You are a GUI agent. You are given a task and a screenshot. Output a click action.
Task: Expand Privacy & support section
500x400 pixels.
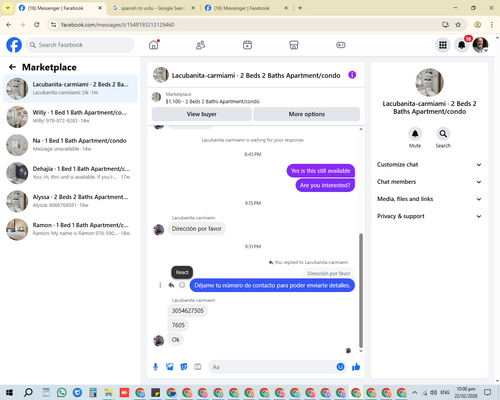[x=429, y=216]
